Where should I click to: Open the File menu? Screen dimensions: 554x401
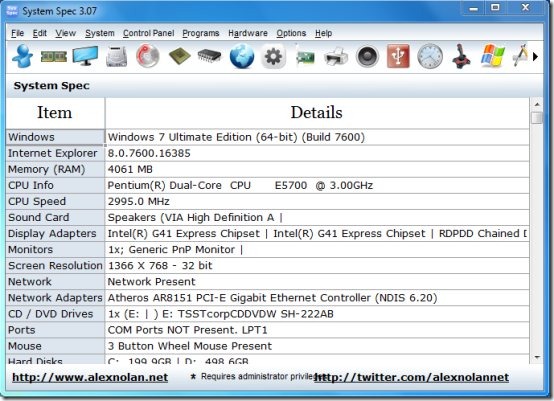(x=17, y=33)
